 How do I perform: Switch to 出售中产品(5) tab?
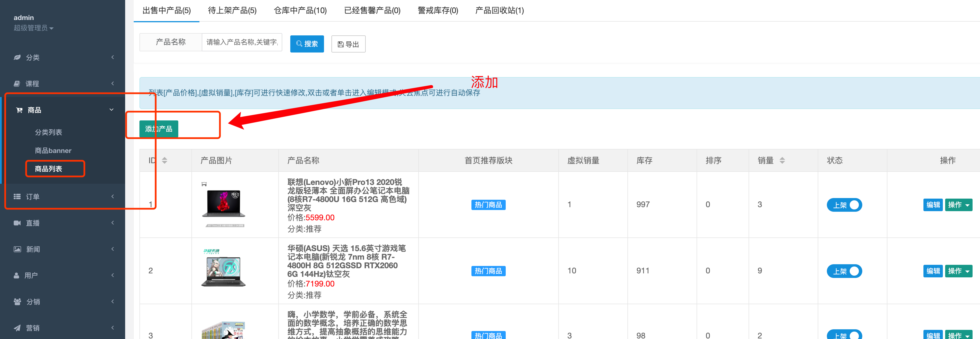click(x=167, y=11)
